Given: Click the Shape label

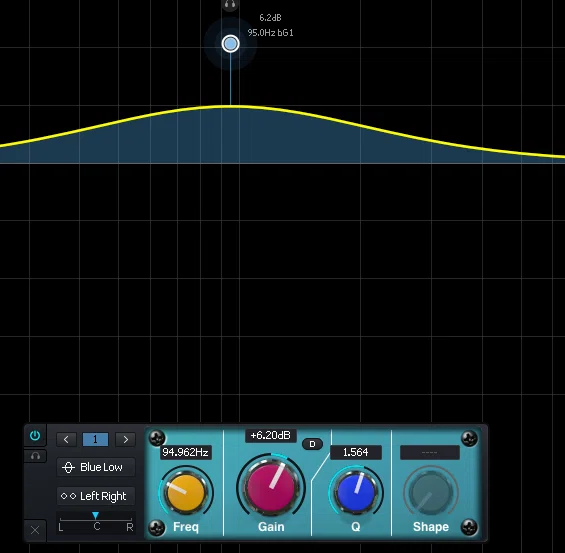Looking at the screenshot, I should point(431,527).
